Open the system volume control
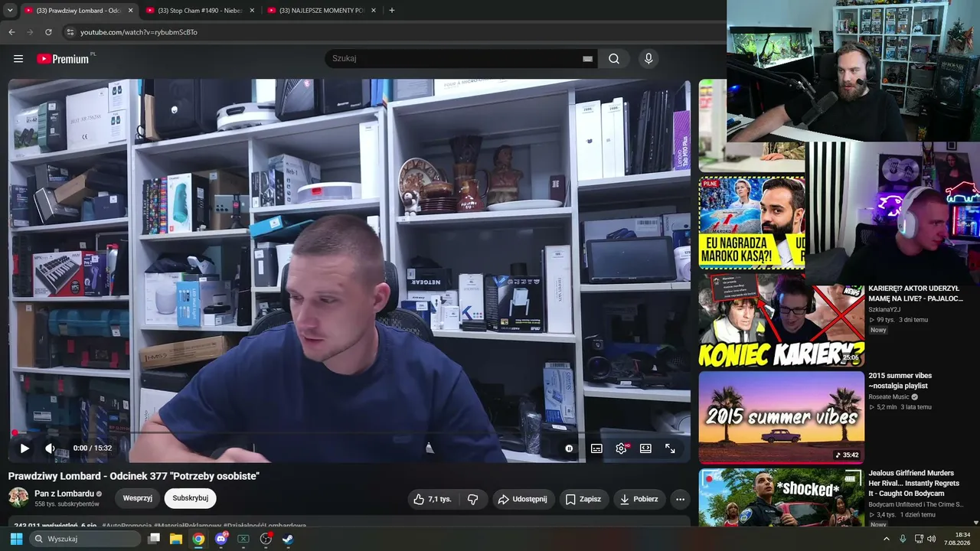 (932, 539)
